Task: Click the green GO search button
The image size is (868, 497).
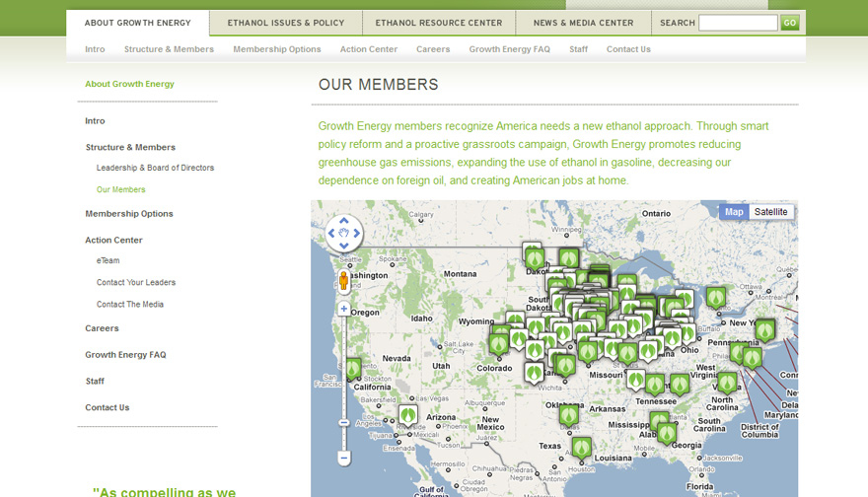Action: [x=790, y=23]
